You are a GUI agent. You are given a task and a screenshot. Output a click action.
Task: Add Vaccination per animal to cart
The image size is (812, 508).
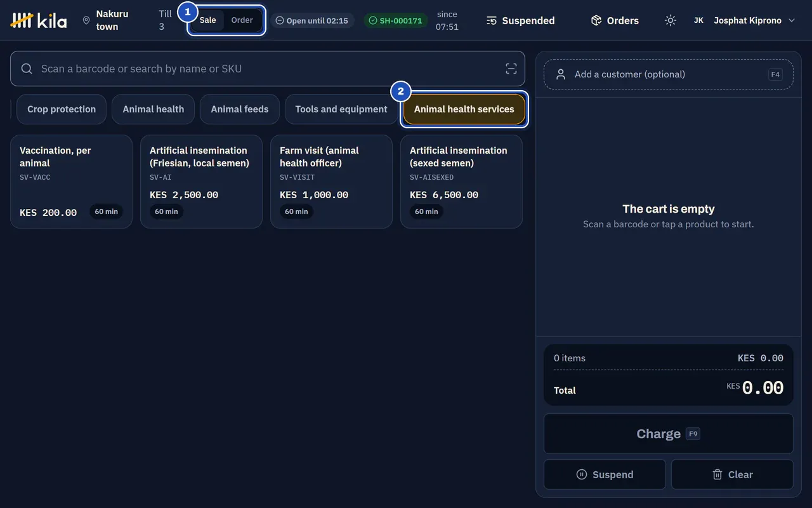[72, 181]
